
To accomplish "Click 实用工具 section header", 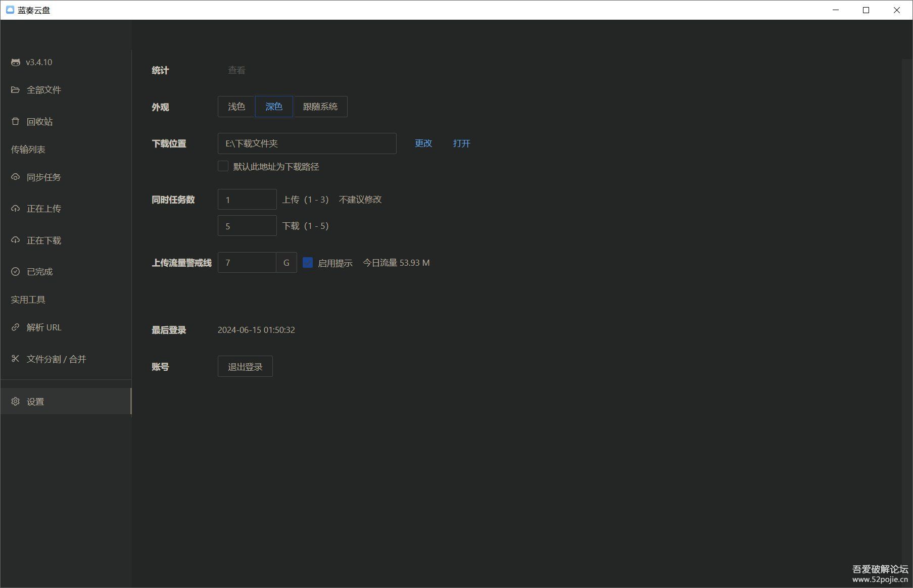I will tap(28, 300).
